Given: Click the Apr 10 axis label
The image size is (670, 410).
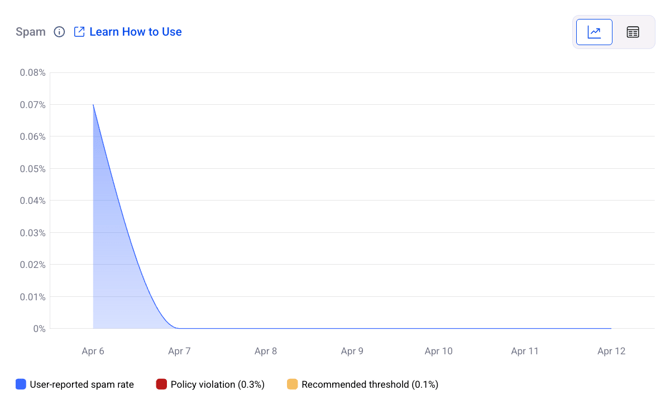Looking at the screenshot, I should pos(438,351).
